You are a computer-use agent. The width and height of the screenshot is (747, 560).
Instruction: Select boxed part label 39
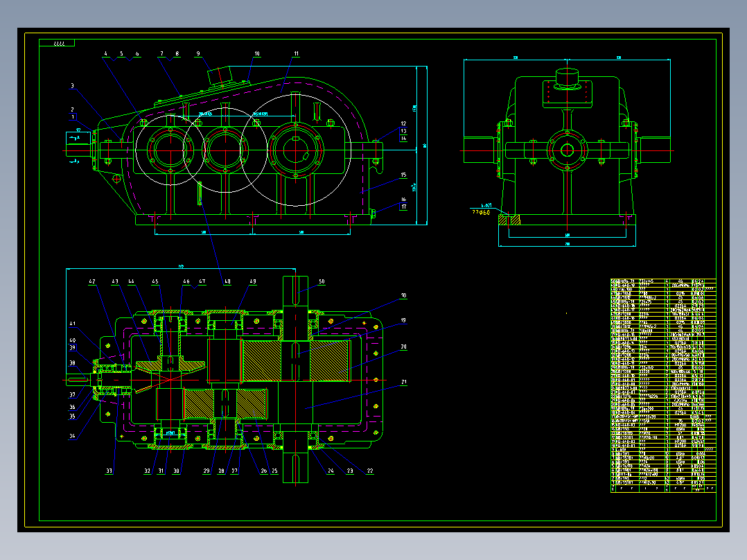coord(72,347)
